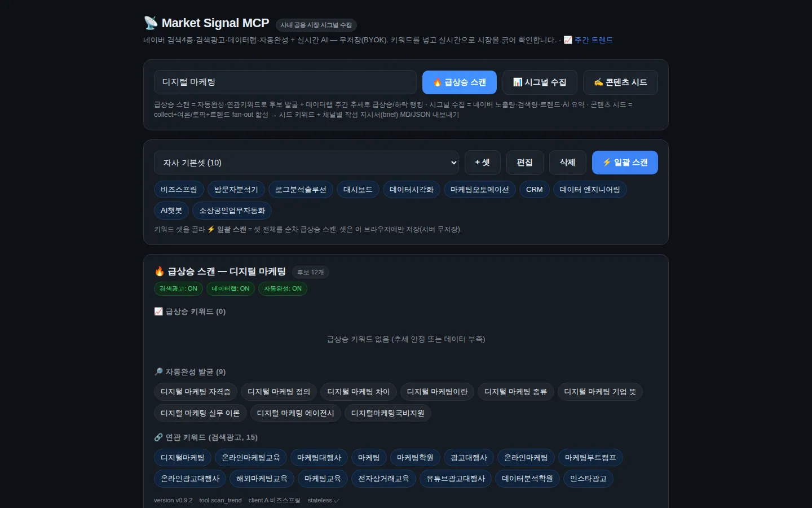This screenshot has height=508, width=812.
Task: Click the 검색광고: ON status badge
Action: [178, 288]
